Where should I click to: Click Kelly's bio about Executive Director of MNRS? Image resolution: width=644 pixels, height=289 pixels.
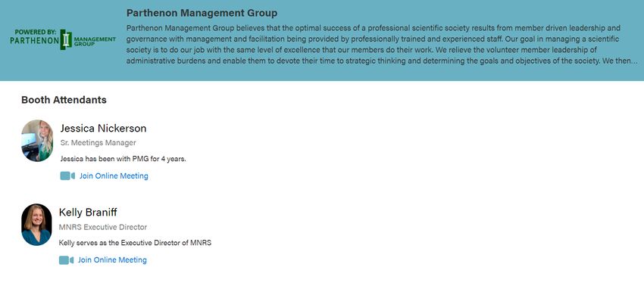click(135, 243)
